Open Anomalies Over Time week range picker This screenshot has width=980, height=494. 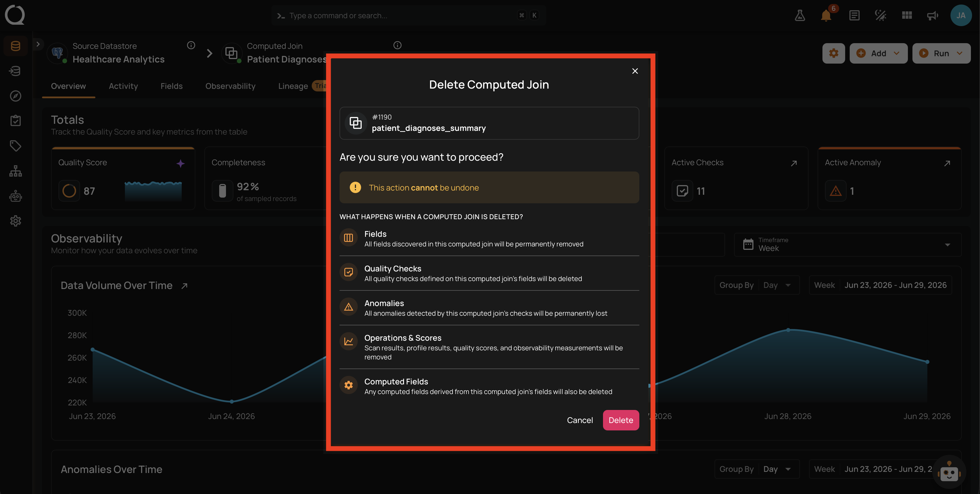880,469
